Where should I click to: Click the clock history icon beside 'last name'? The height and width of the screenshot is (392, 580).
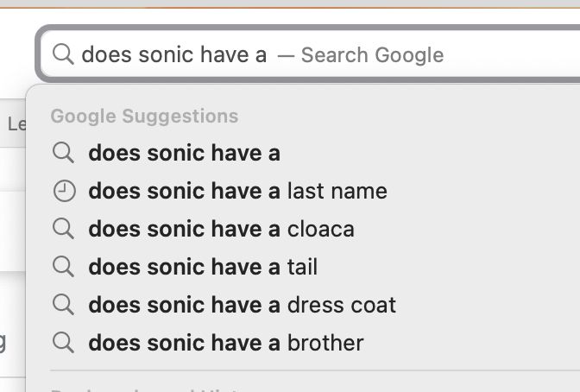click(x=64, y=191)
